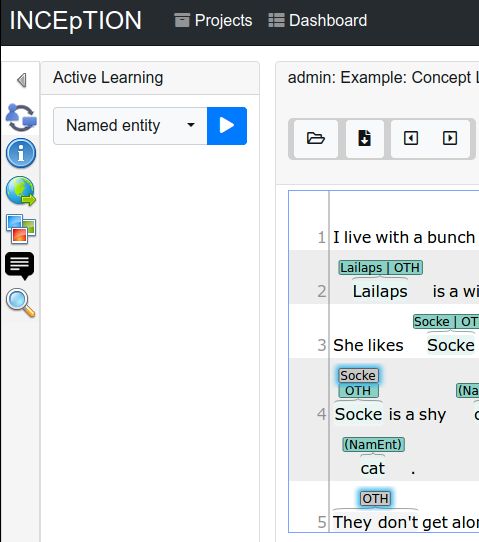Go to next document arrow icon
This screenshot has height=542, width=479.
pos(450,139)
